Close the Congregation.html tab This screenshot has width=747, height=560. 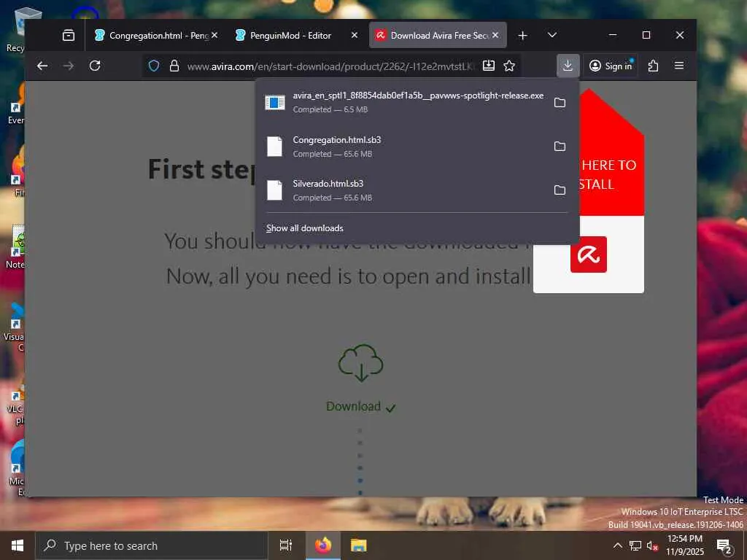point(214,35)
